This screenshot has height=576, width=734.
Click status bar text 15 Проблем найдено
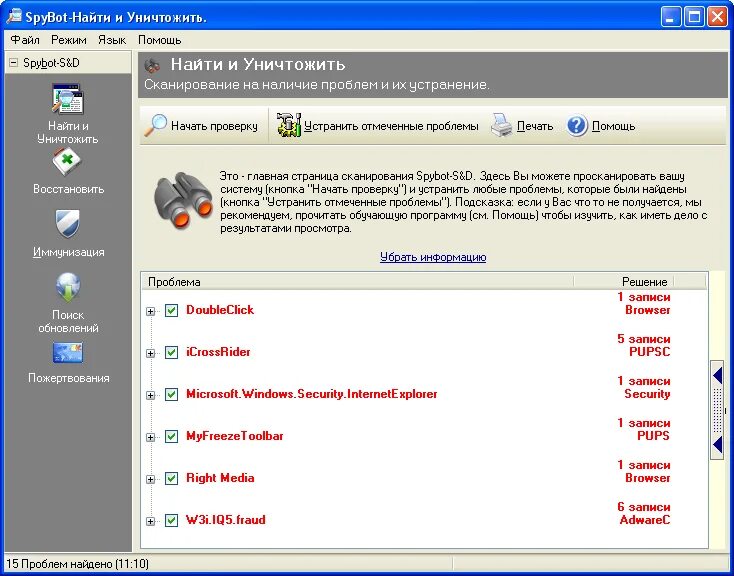tap(78, 564)
